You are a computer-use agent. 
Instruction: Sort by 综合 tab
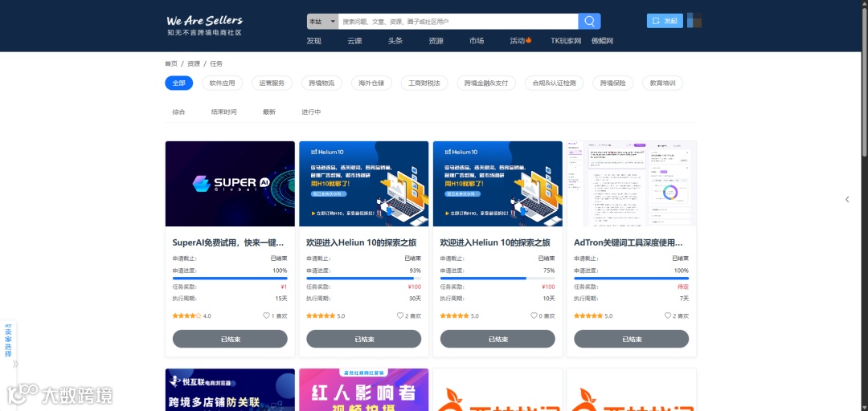pos(178,112)
